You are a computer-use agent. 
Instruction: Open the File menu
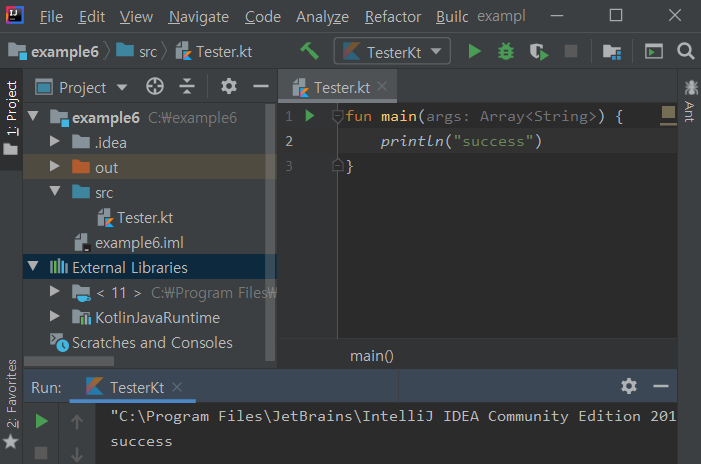[51, 17]
